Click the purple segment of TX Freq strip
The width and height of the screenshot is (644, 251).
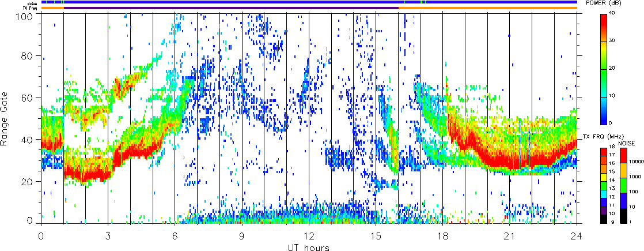click(x=231, y=8)
